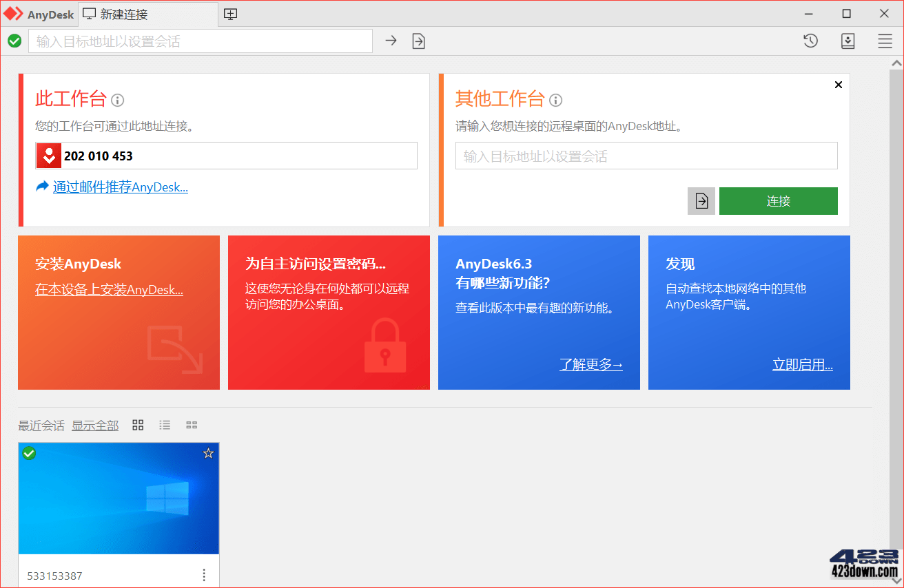The image size is (904, 588).
Task: Switch recent sessions to list view
Action: click(165, 425)
